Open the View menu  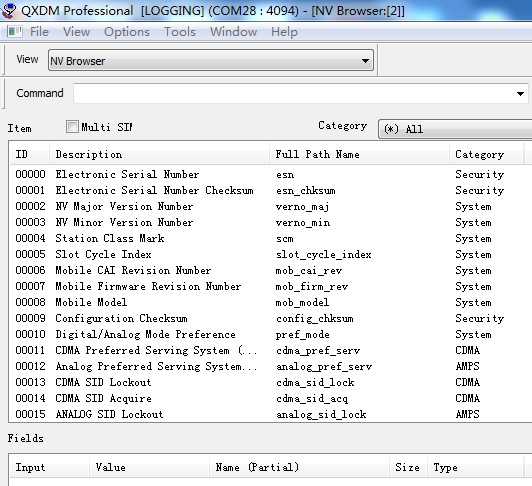coord(76,32)
